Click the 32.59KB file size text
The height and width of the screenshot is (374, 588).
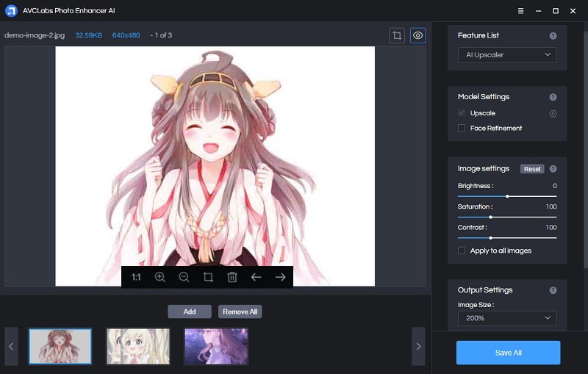tap(88, 35)
